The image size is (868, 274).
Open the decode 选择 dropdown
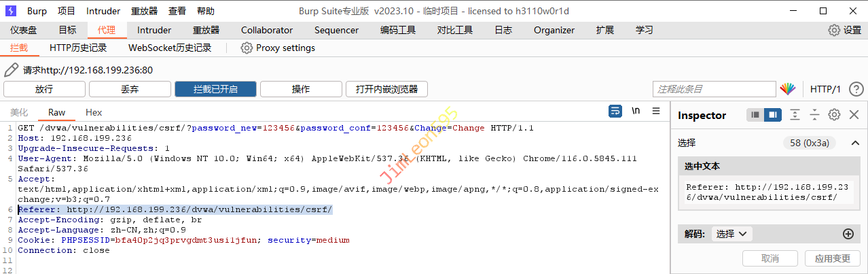click(x=731, y=234)
